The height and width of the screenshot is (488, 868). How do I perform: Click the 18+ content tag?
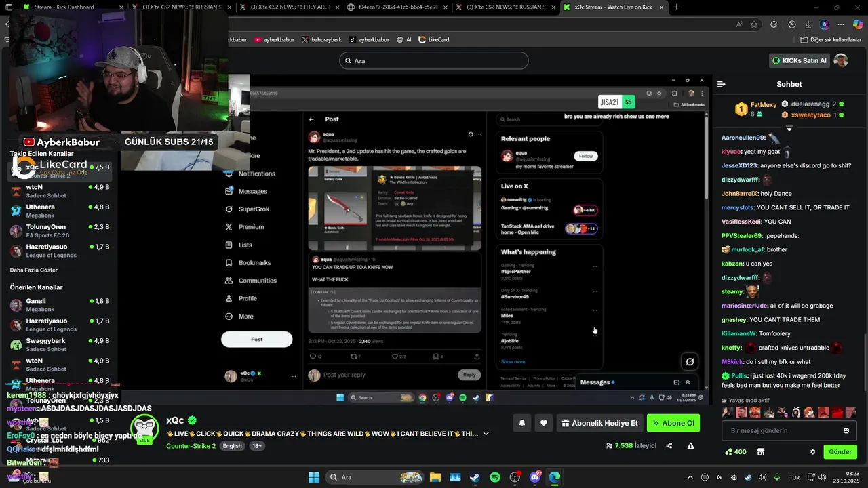(x=257, y=446)
